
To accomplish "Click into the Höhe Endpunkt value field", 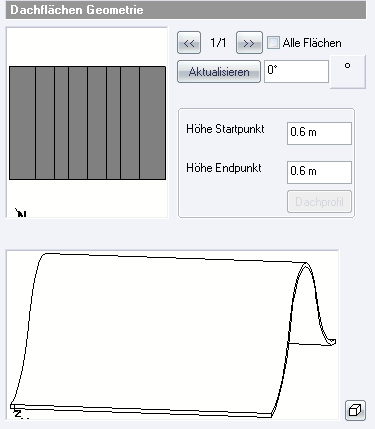I will 319,172.
